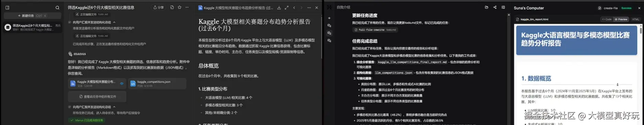
Task: Close the Suna's Computer panel
Action: pyautogui.click(x=639, y=8)
